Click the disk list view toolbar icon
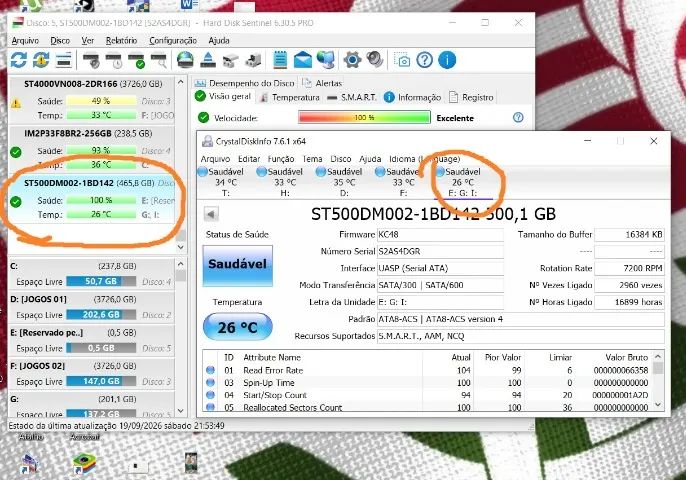 point(64,60)
